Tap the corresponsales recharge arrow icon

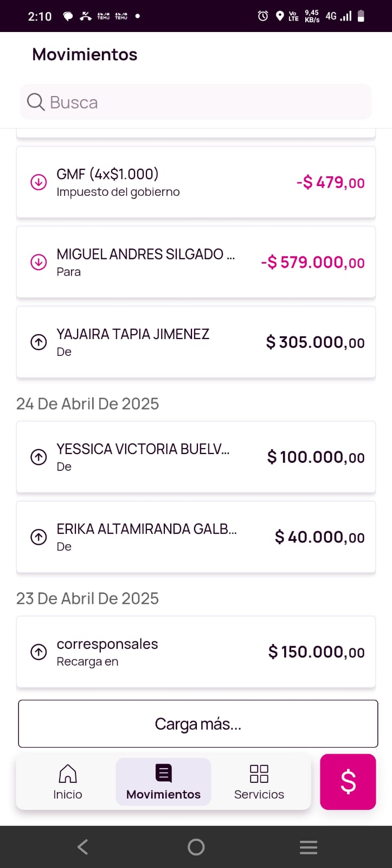click(38, 652)
